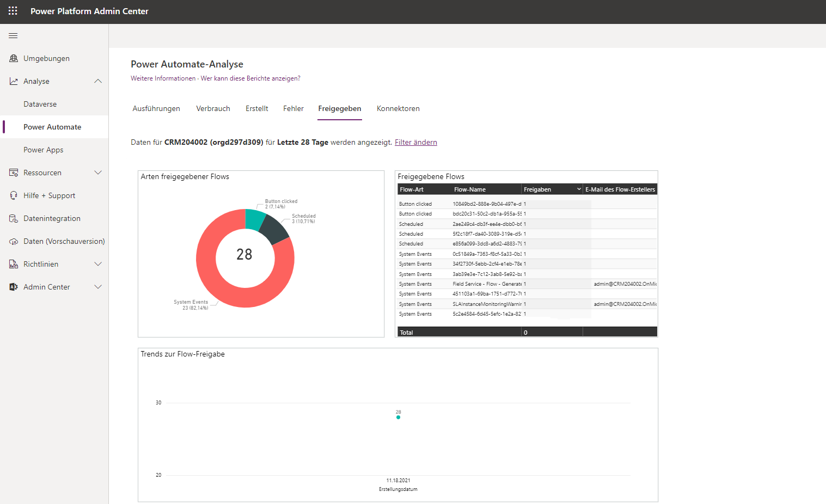Open Datenintegration page
The image size is (826, 504).
[x=52, y=218]
